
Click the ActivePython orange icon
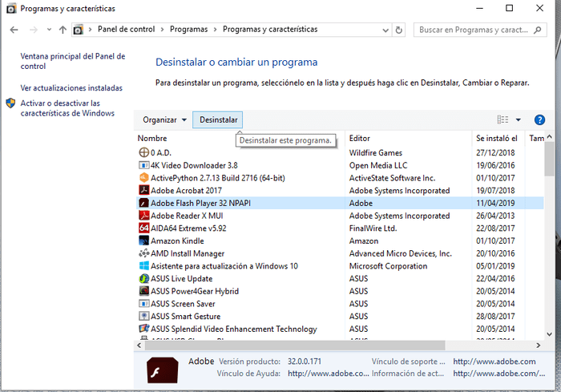(x=143, y=178)
